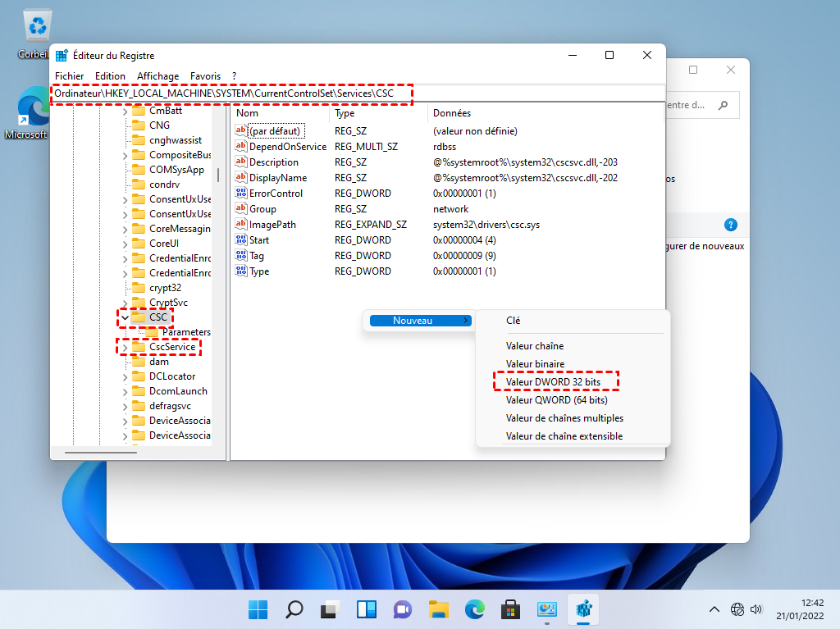
Task: Open the Edition menu
Action: 110,76
